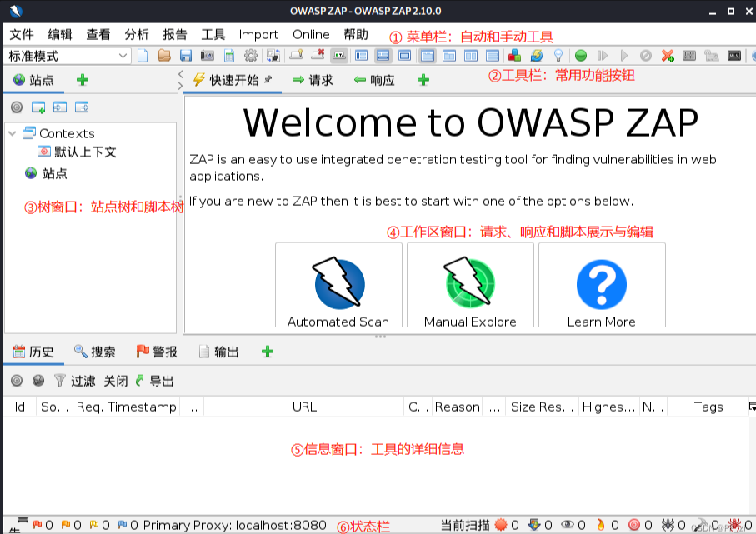Screen dimensions: 756x534
Task: Add workspace tab with plus after 响应
Action: click(423, 80)
